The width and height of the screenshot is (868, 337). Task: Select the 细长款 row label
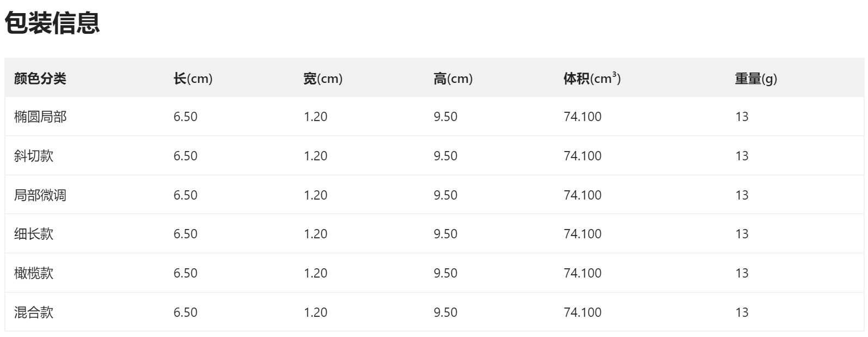(34, 234)
